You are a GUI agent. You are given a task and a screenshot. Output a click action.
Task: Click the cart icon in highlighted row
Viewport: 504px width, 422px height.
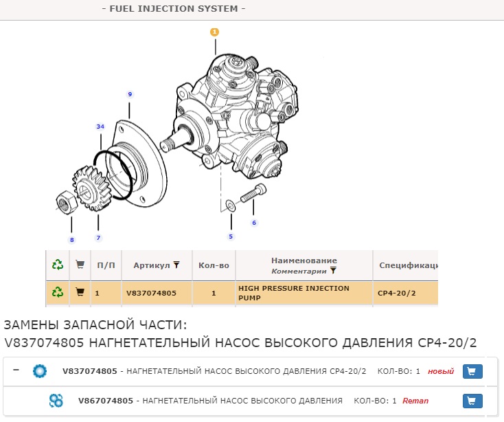point(80,293)
